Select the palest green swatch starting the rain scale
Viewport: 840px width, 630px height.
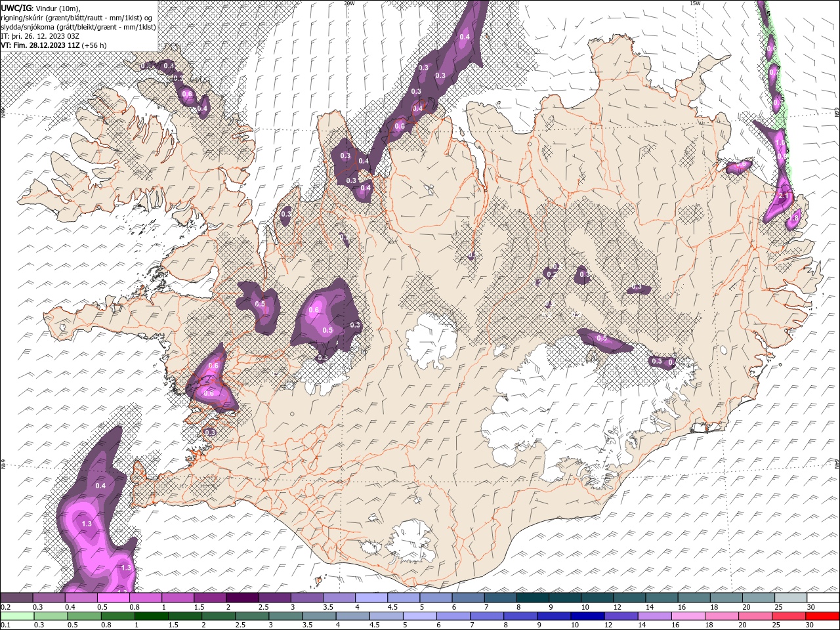click(x=16, y=616)
